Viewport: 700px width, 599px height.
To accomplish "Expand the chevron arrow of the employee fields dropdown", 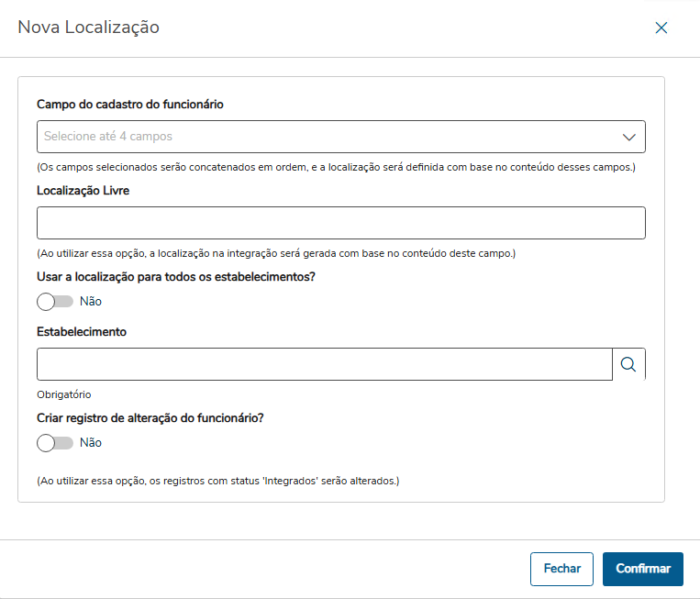I will 629,137.
